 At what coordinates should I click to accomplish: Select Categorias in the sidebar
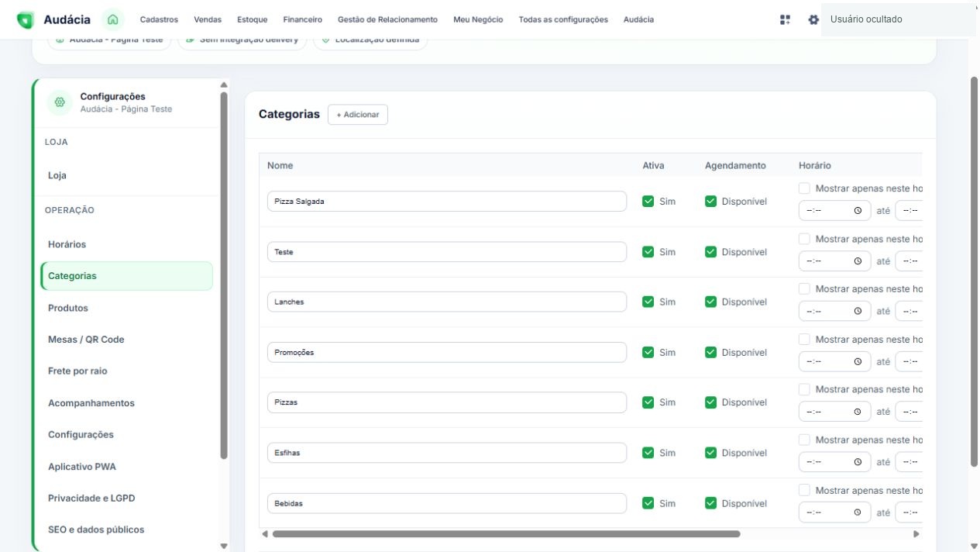[127, 276]
